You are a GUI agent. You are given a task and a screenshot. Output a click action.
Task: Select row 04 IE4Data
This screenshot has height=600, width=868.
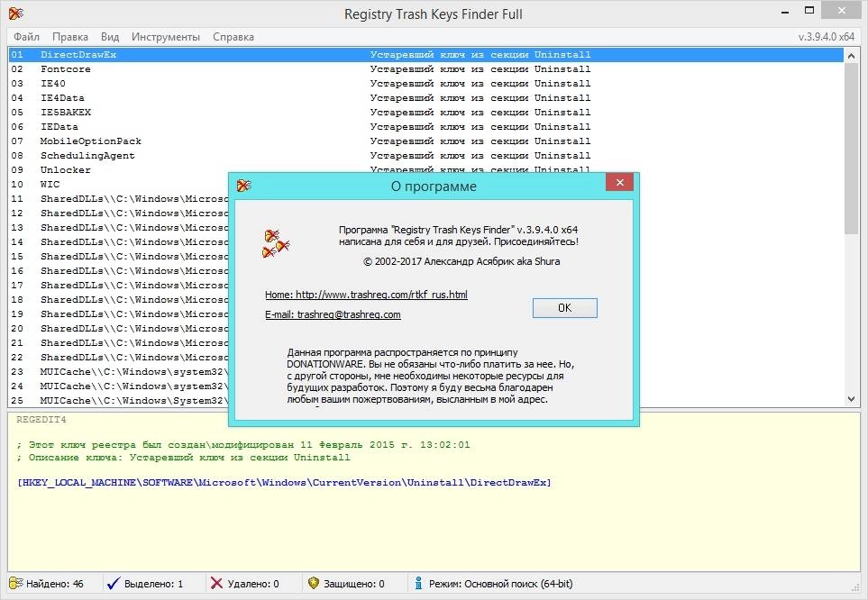pyautogui.click(x=425, y=98)
